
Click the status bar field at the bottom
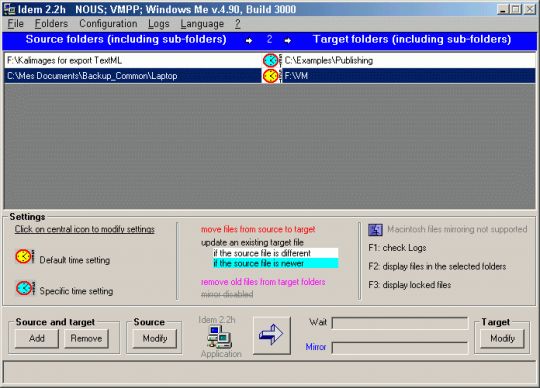tap(270, 372)
